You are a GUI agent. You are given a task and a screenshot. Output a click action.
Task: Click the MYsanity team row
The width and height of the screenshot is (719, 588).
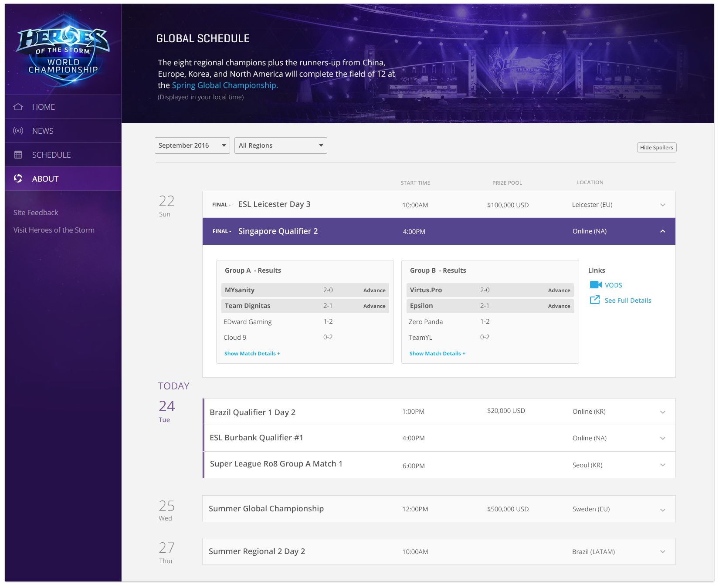pos(305,290)
